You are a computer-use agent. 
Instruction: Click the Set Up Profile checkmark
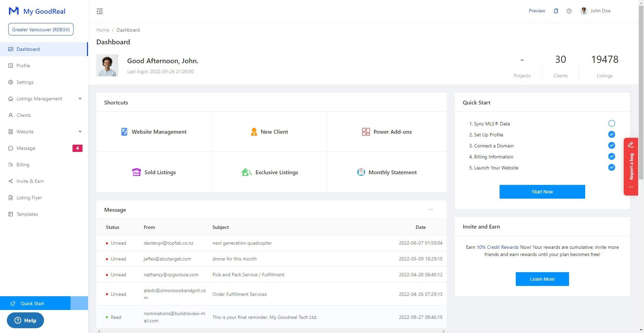click(x=611, y=134)
